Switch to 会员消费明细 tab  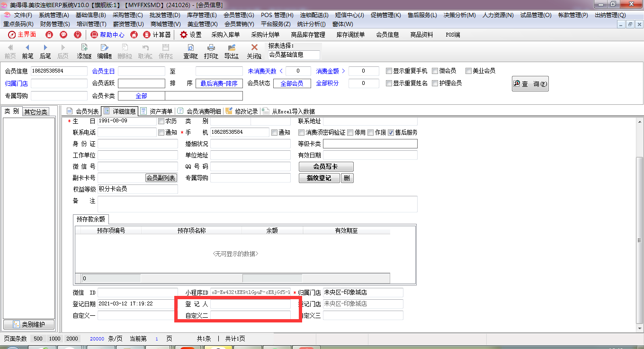coord(199,111)
